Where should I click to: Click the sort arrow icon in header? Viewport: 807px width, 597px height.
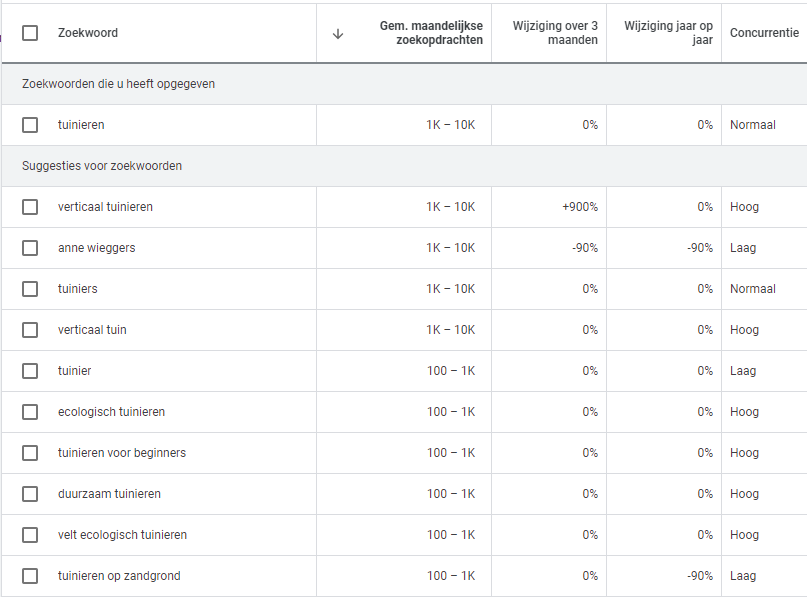pyautogui.click(x=338, y=33)
